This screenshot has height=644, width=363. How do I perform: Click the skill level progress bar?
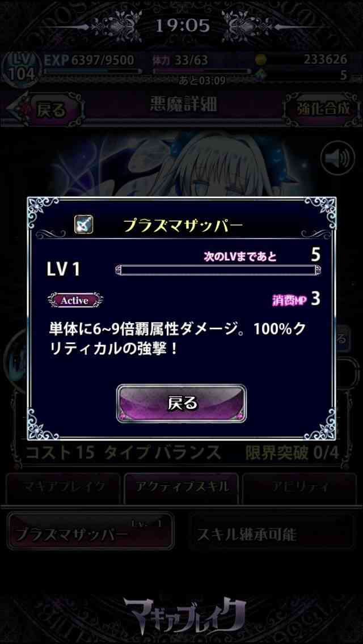click(218, 270)
